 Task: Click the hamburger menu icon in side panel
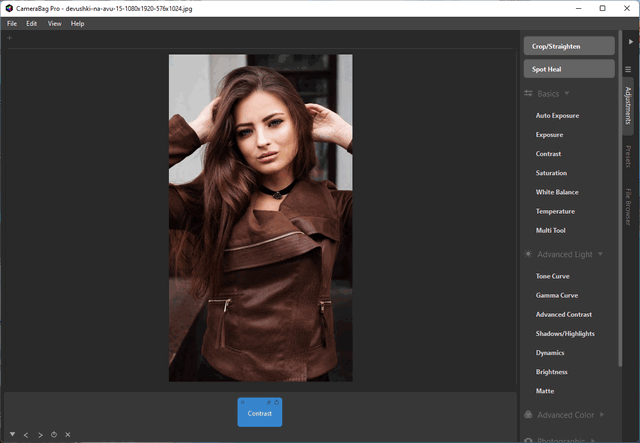(x=628, y=69)
